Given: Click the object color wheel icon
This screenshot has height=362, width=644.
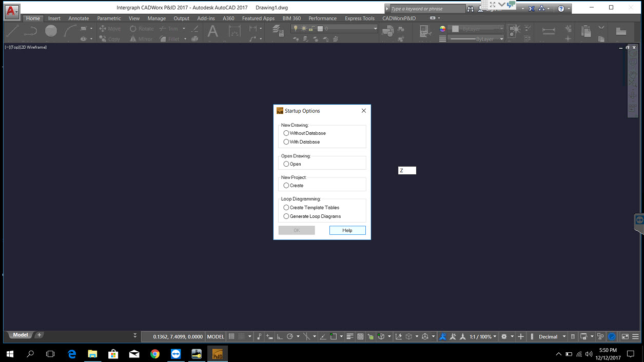Looking at the screenshot, I should click(x=442, y=29).
